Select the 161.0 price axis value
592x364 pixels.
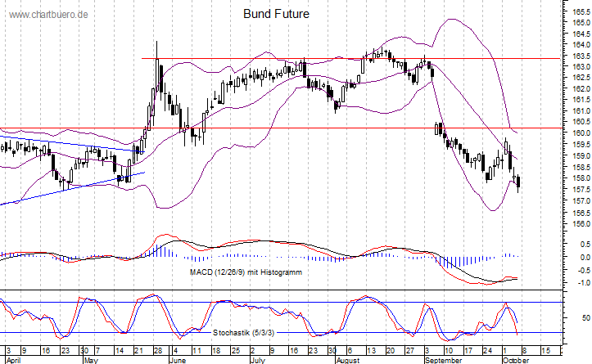581,111
